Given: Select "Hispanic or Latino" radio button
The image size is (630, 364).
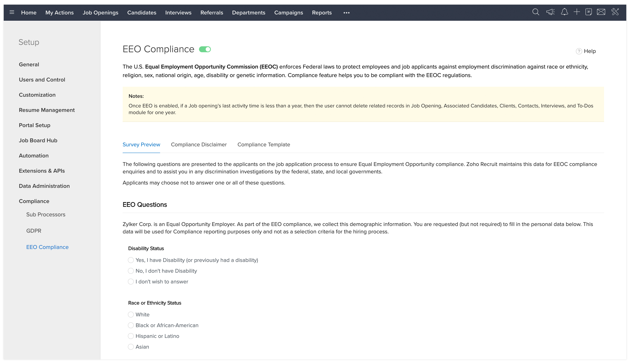Looking at the screenshot, I should click(131, 336).
